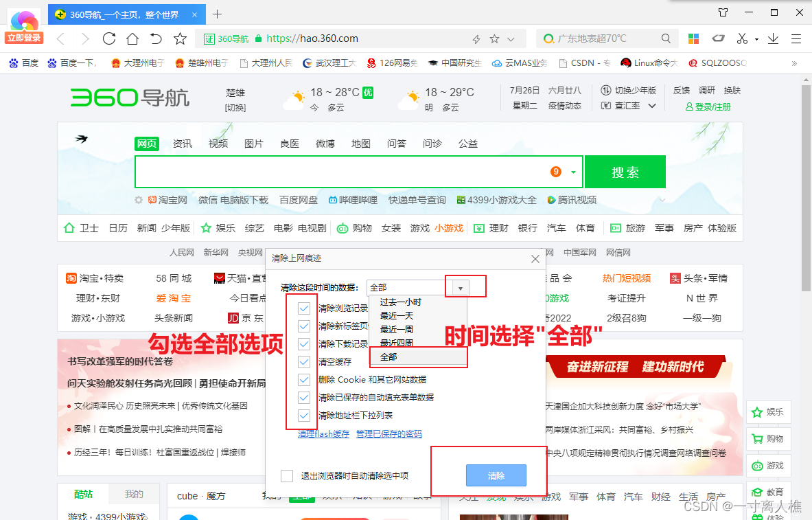Click the green 搜索 button
The width and height of the screenshot is (812, 520).
[625, 172]
